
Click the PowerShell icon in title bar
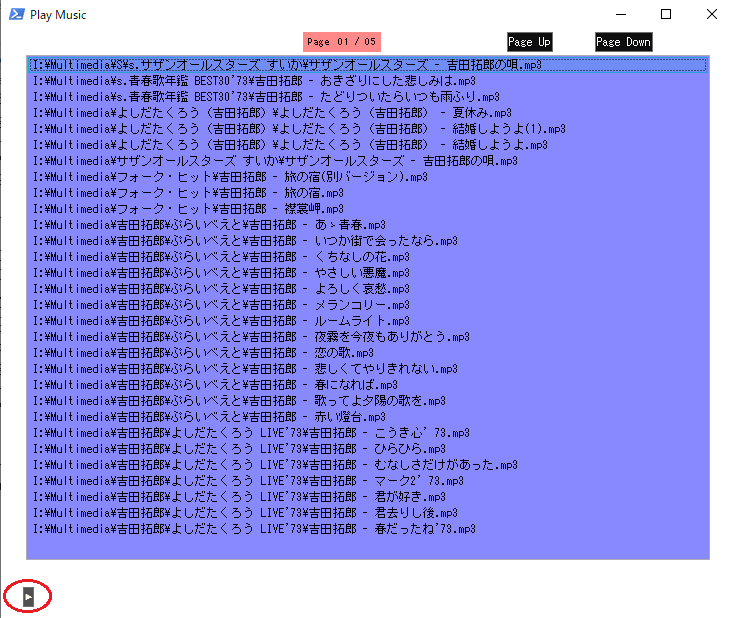[17, 15]
